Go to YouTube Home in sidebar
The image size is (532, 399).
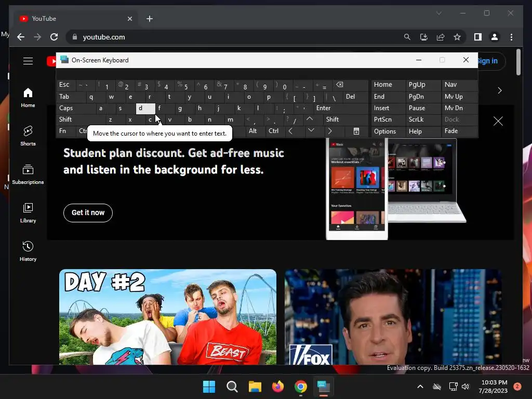[x=28, y=98]
